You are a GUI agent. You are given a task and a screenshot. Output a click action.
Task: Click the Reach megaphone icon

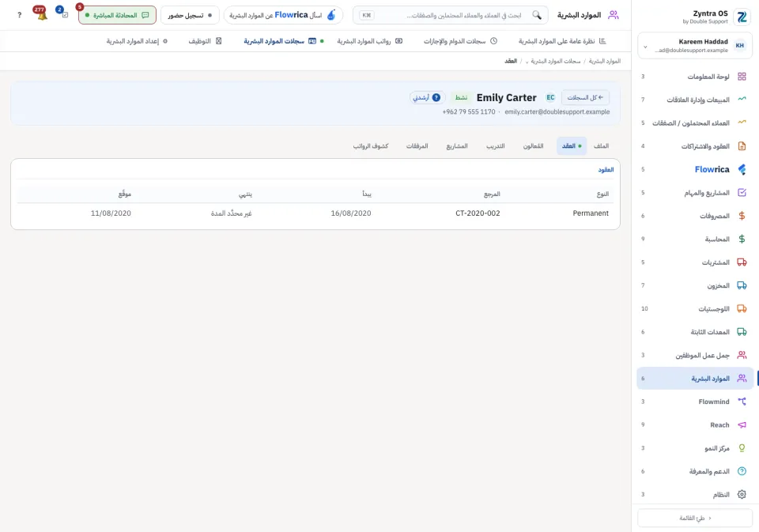[x=742, y=425]
